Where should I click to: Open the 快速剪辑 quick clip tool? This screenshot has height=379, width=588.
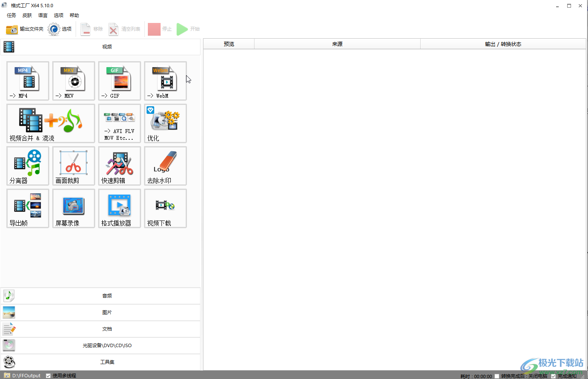tap(119, 166)
